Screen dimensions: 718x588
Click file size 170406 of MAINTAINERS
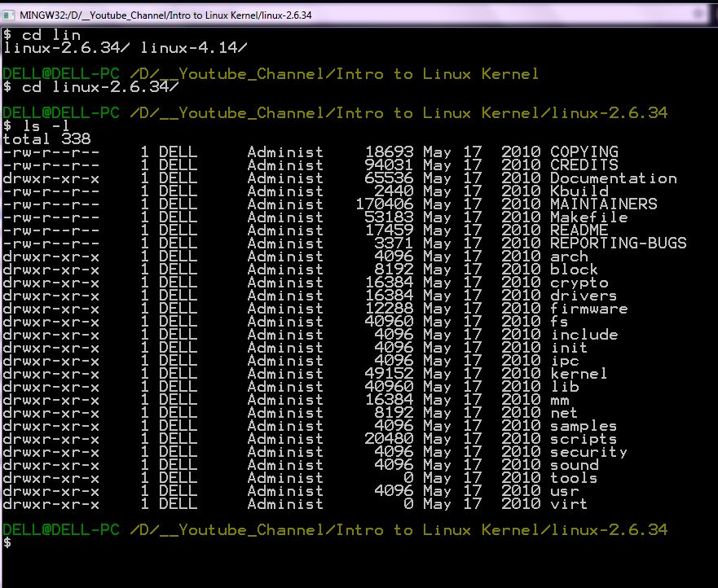click(x=385, y=204)
